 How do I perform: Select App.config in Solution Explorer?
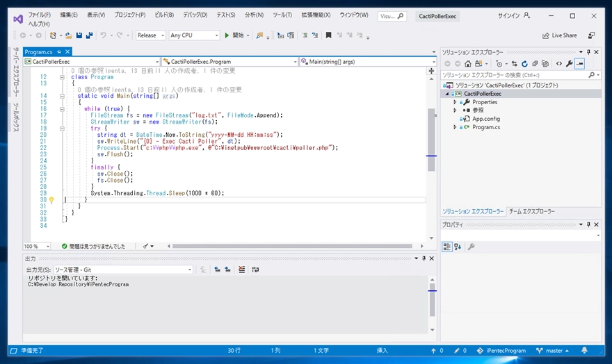[x=486, y=119]
